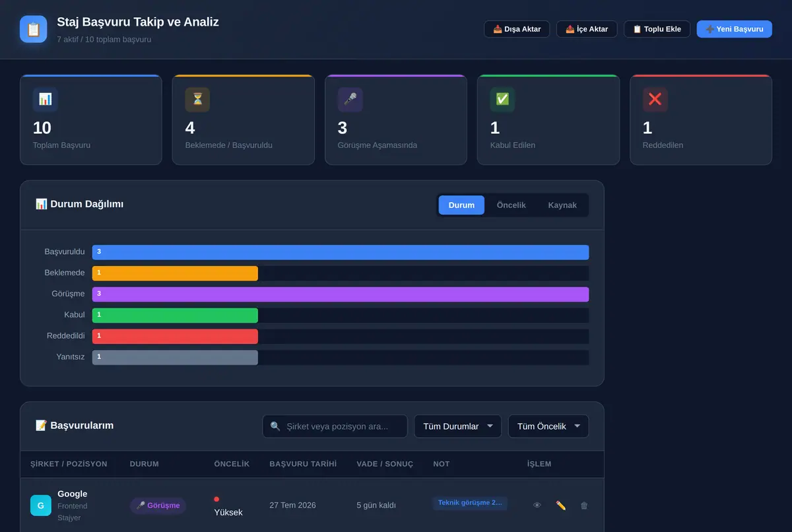792x532 pixels.
Task: Click the search magnifier icon in the search box
Action: coord(275,426)
